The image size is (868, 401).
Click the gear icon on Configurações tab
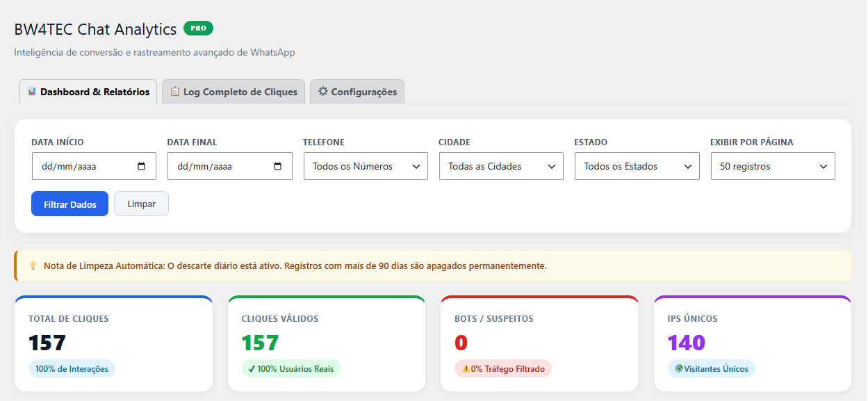[323, 92]
